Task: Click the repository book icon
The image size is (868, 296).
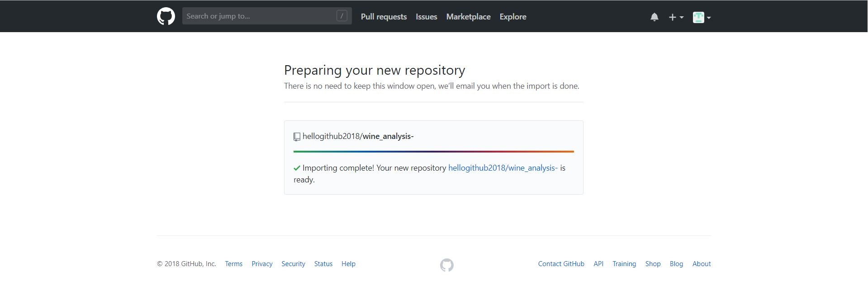Action: point(297,137)
